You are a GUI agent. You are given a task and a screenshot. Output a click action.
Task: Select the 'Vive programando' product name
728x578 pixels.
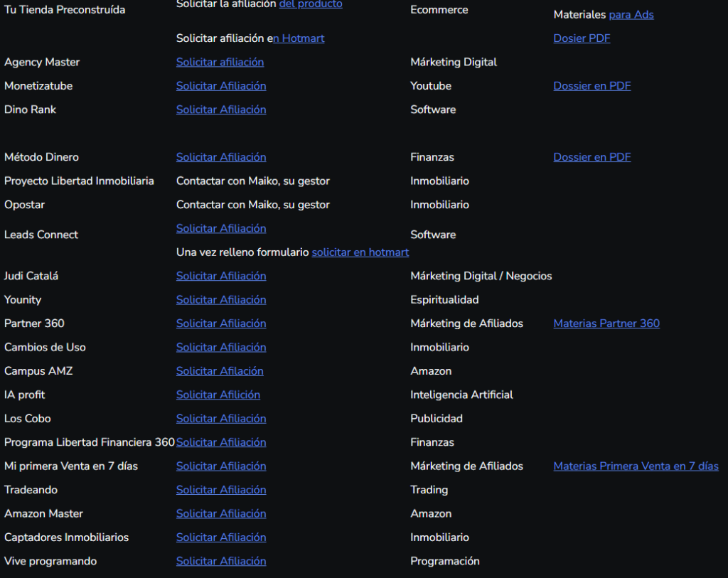click(x=50, y=561)
